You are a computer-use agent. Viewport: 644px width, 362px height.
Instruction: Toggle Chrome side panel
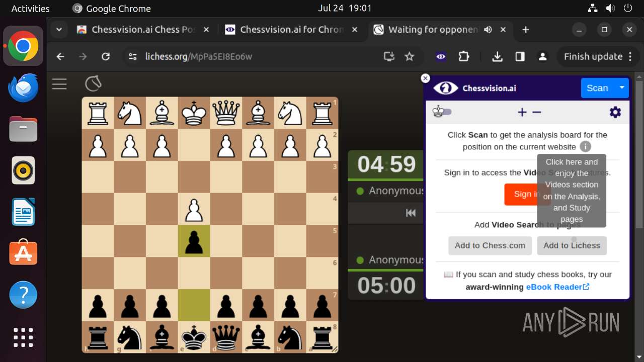click(x=520, y=57)
